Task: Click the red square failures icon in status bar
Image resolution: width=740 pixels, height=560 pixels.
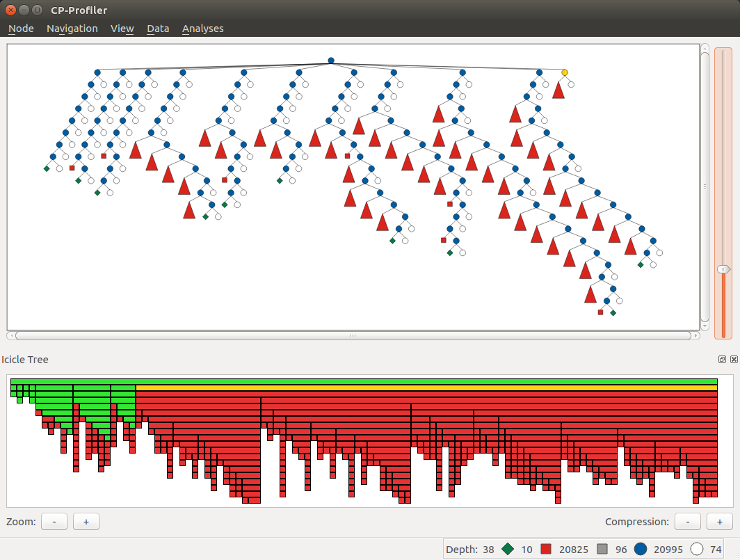Action: [546, 549]
